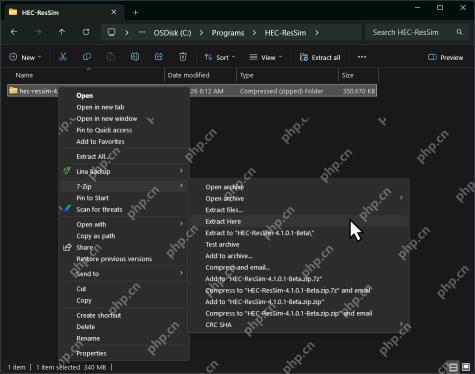Image resolution: width=475 pixels, height=374 pixels.
Task: Click the Cut scissors icon in the toolbar
Action: click(x=63, y=57)
